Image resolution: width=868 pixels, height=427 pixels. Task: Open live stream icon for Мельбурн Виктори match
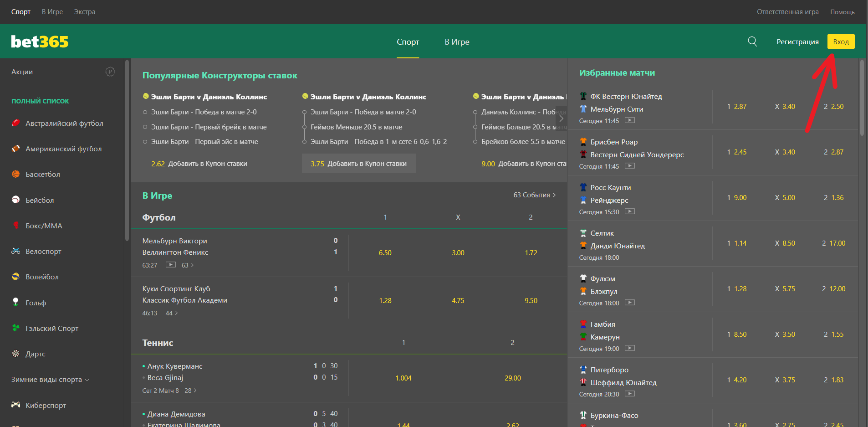point(171,265)
